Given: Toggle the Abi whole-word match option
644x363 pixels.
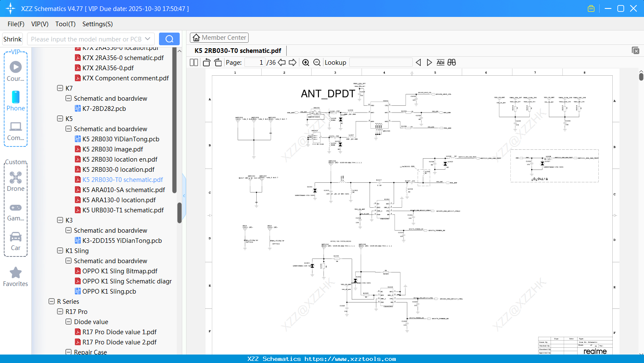Looking at the screenshot, I should [440, 63].
